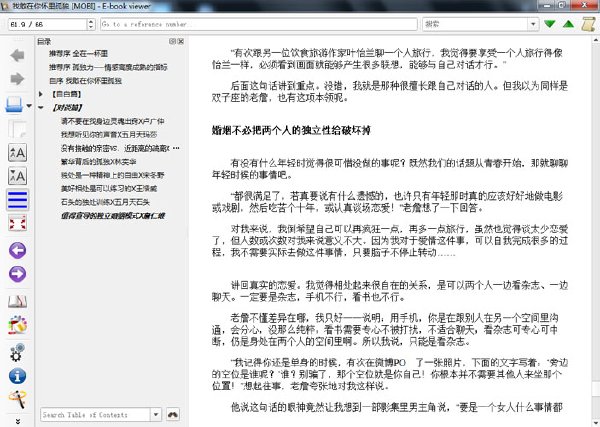Click the Increase font size icon
The image size is (600, 427).
coord(17,153)
